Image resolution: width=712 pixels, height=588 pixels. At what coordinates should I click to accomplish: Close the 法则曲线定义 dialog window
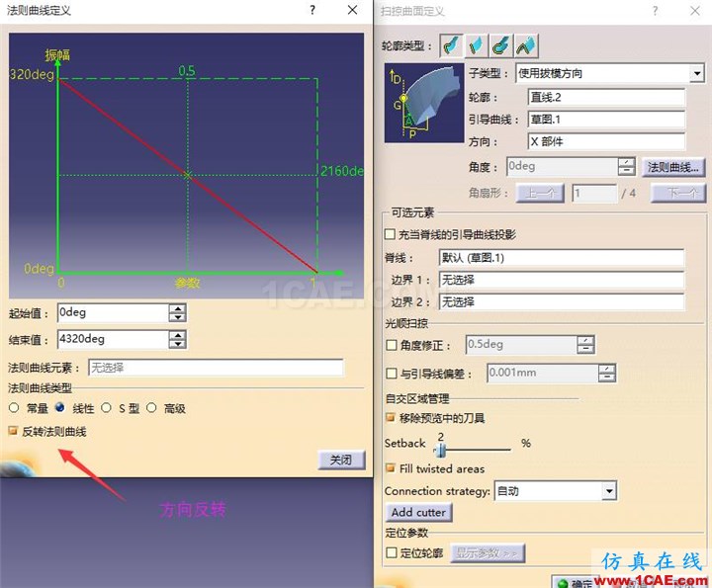(352, 10)
